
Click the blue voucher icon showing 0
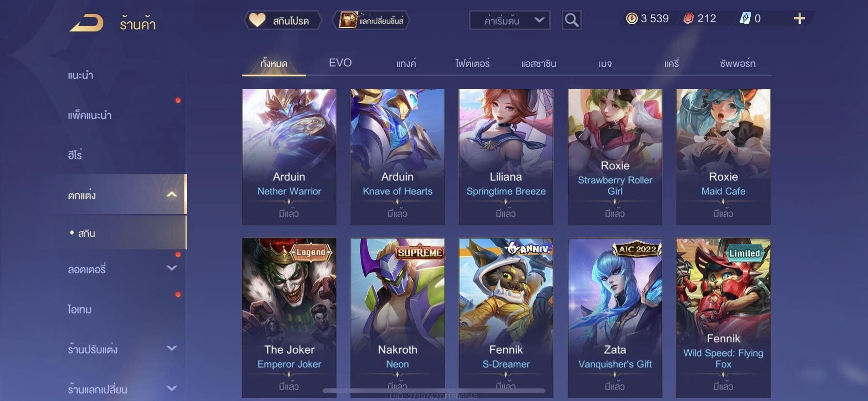pos(745,19)
